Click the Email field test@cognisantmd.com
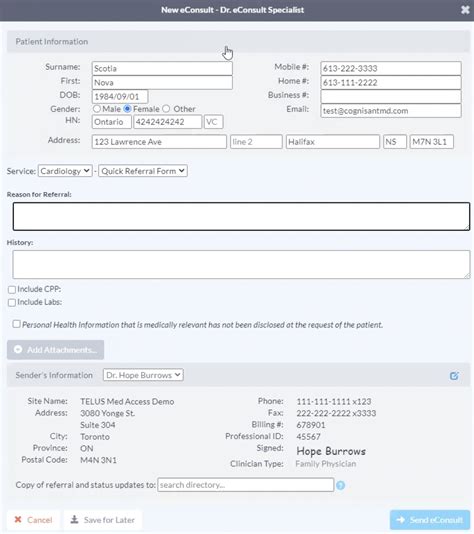Image resolution: width=474 pixels, height=534 pixels. point(391,111)
